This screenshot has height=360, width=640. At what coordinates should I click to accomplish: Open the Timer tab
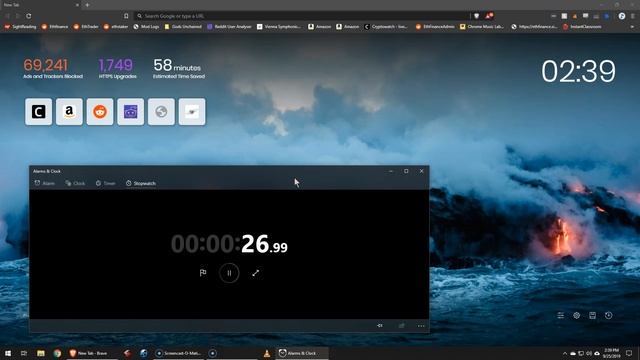coord(105,183)
